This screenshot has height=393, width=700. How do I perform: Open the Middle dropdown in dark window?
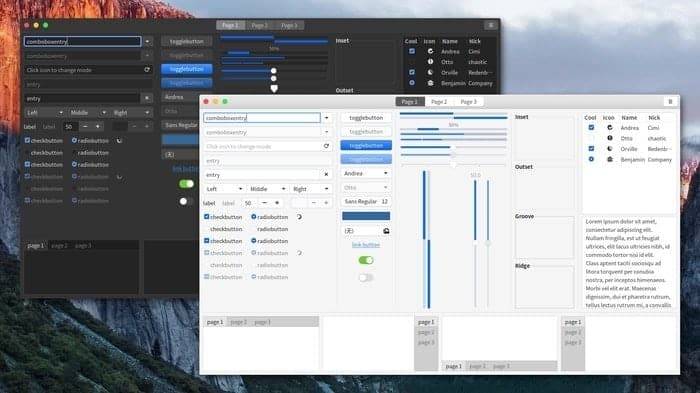pyautogui.click(x=88, y=113)
